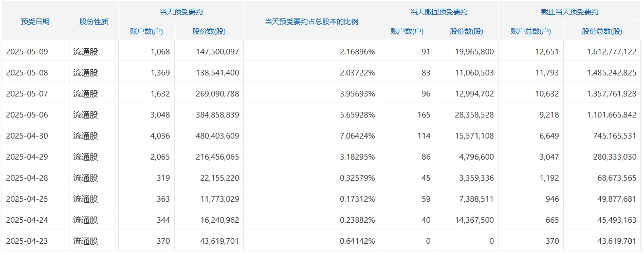Click share count 480,403,609
644x254 pixels.
click(x=218, y=136)
